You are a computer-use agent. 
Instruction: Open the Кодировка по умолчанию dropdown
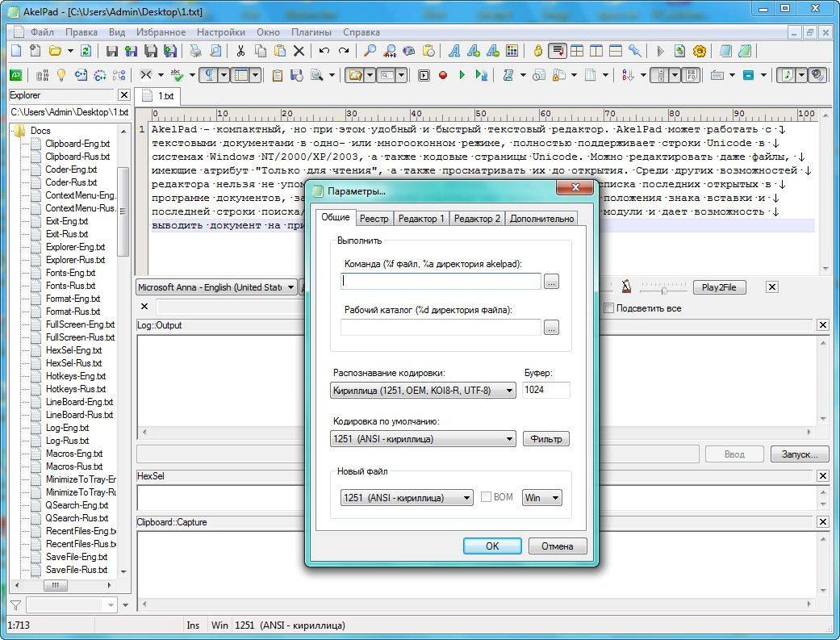tap(423, 439)
